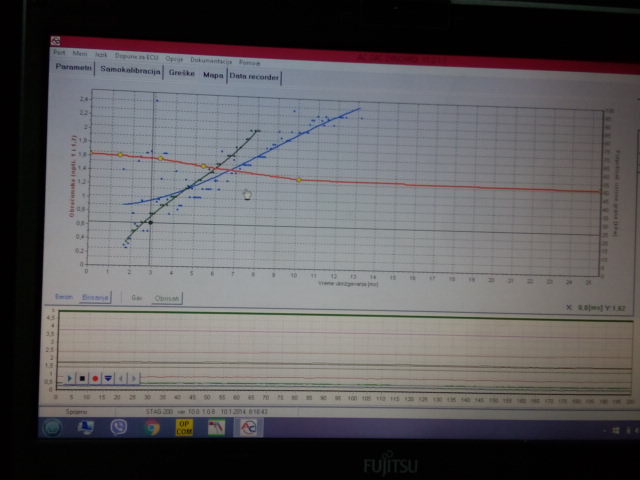Switch to the Greške tab
Image resolution: width=640 pixels, height=480 pixels.
[182, 73]
